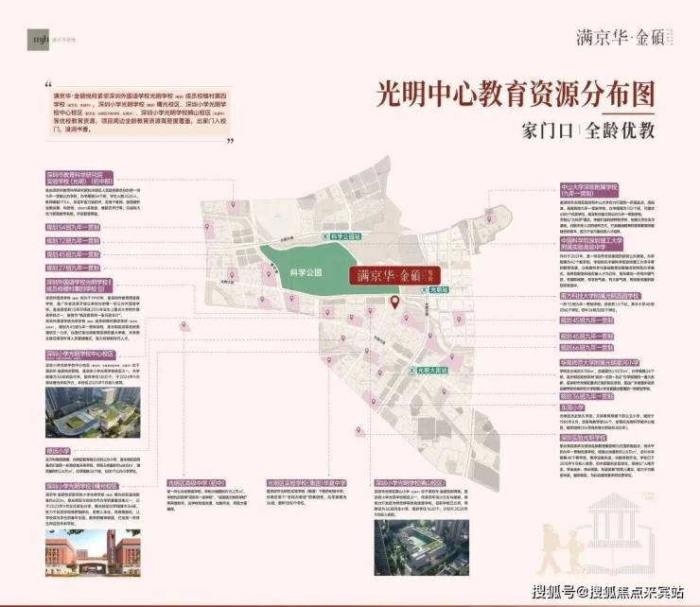Screen dimensions: 700x607
Task: Click the school pin in the map's northeast district
Action: point(489,219)
